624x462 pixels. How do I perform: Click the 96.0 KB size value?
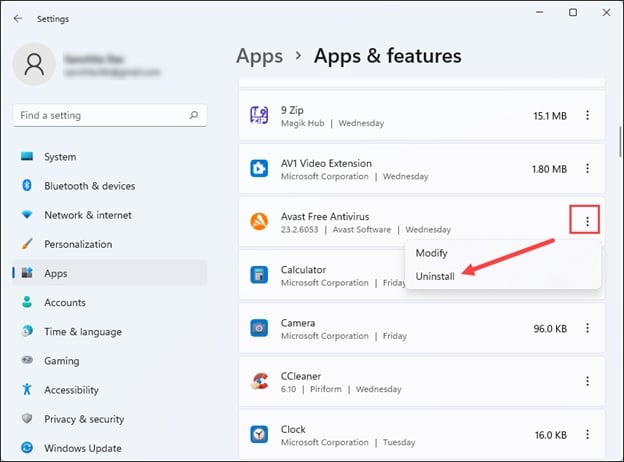coord(550,329)
